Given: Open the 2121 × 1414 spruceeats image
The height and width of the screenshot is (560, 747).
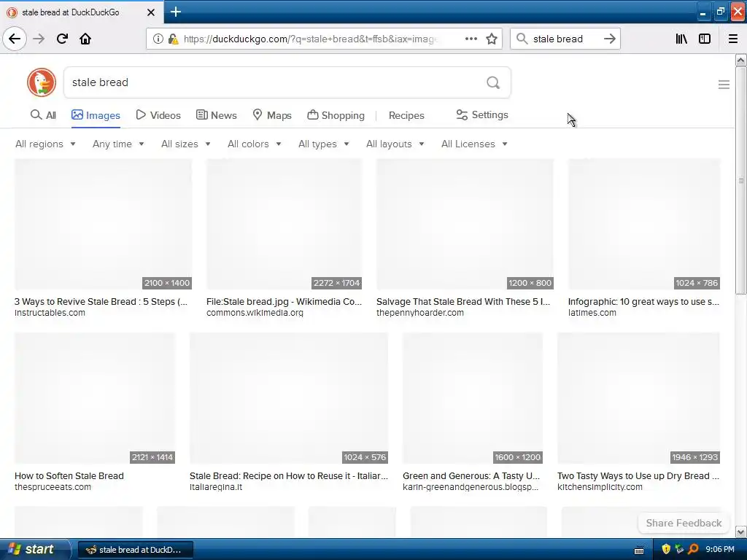Looking at the screenshot, I should click(x=95, y=398).
